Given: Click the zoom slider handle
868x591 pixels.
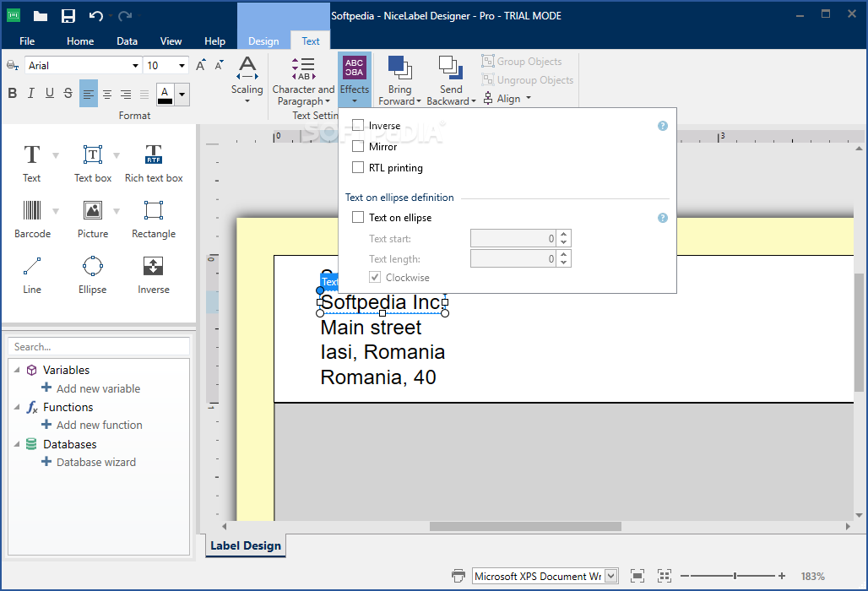Looking at the screenshot, I should click(x=735, y=576).
